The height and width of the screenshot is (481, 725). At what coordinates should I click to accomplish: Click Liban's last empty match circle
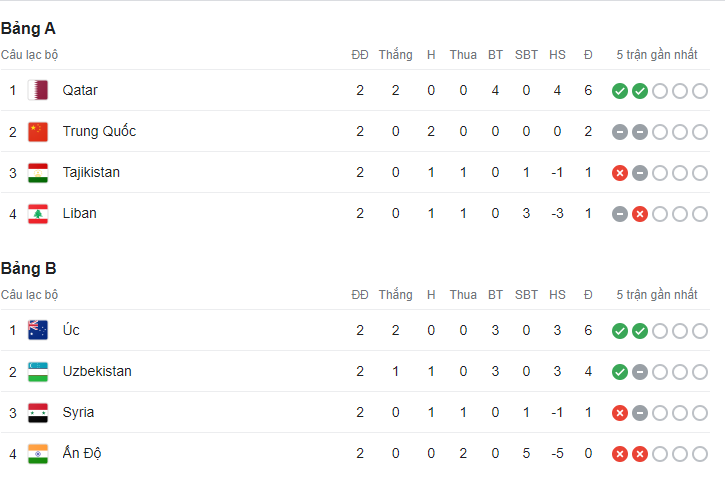700,214
